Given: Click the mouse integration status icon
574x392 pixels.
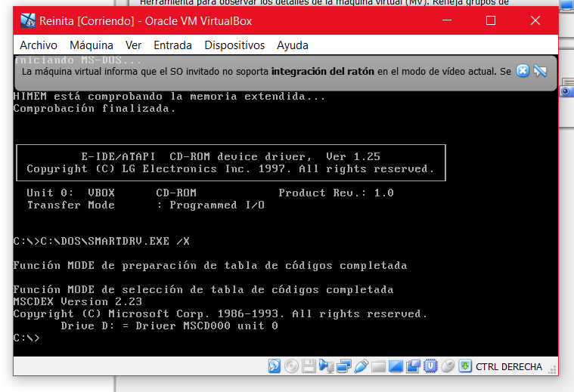Looking at the screenshot, I should pyautogui.click(x=448, y=366).
